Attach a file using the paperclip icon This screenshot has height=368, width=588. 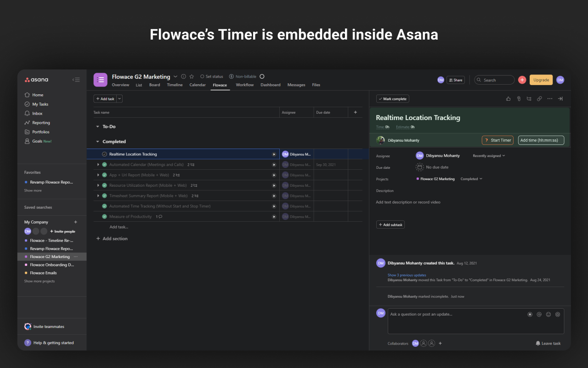(519, 98)
